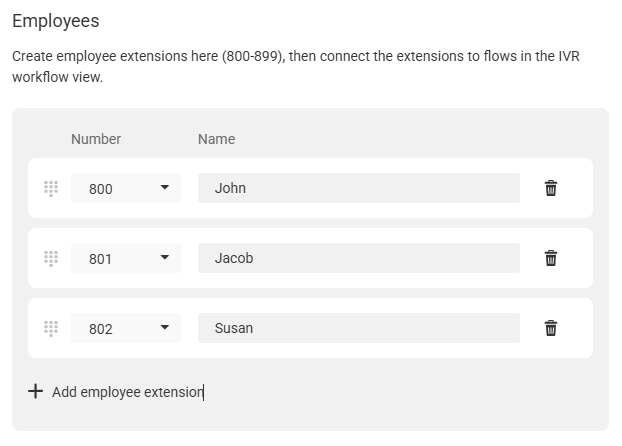The width and height of the screenshot is (622, 446).
Task: Click Add employee extension
Action: (x=127, y=392)
